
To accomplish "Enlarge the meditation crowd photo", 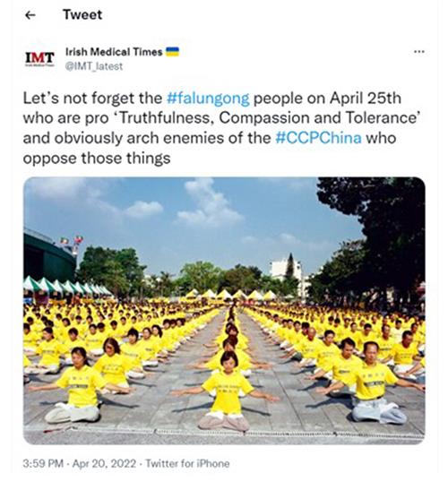I will click(224, 310).
